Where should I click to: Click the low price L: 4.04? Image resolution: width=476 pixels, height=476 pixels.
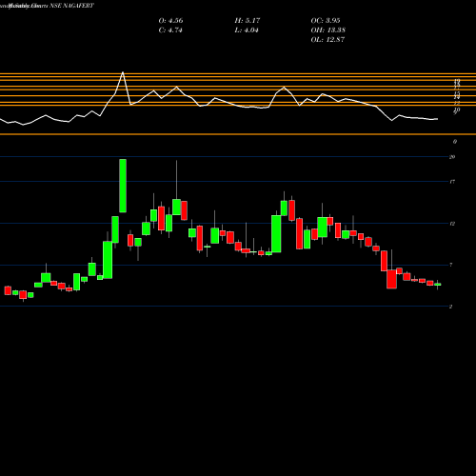click(247, 30)
